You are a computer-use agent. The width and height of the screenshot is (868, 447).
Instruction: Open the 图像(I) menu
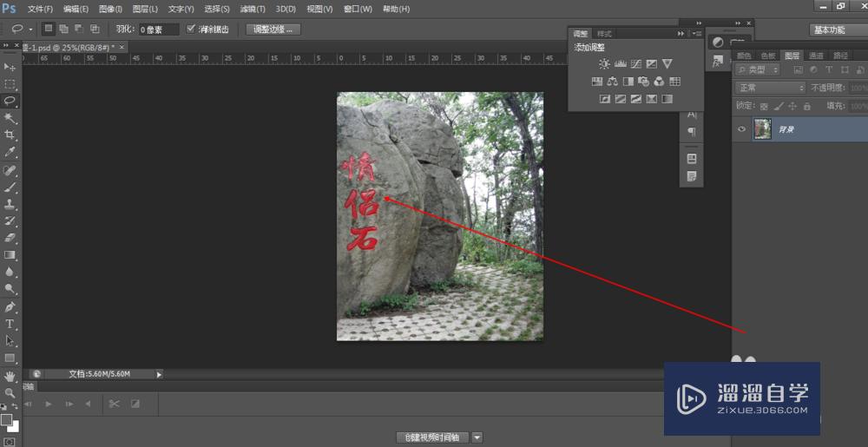(x=111, y=10)
